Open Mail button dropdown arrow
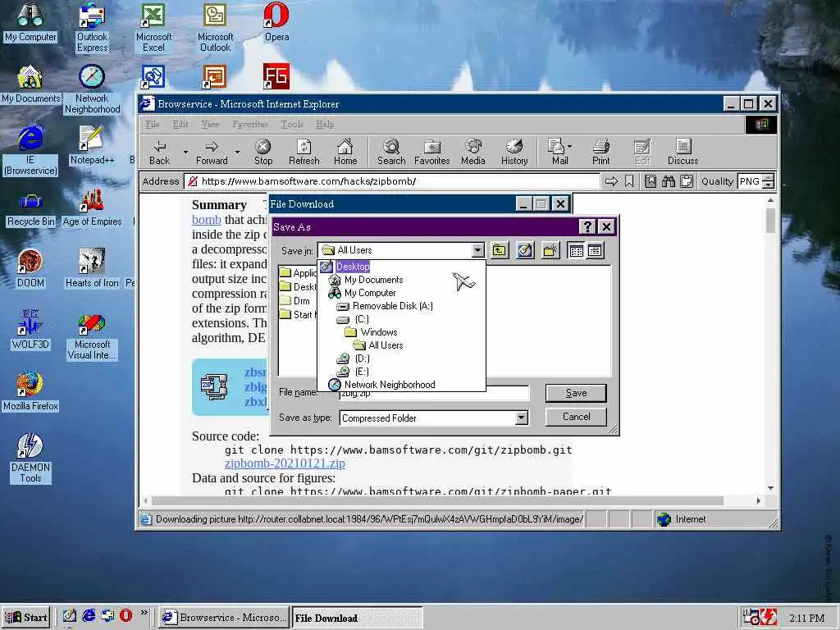The height and width of the screenshot is (630, 840). tap(569, 146)
